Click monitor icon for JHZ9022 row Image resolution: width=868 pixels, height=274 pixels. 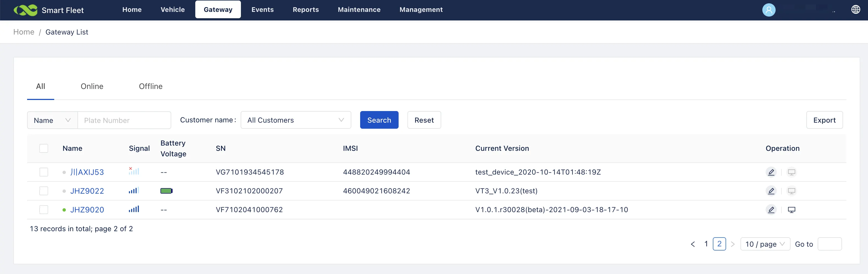791,191
